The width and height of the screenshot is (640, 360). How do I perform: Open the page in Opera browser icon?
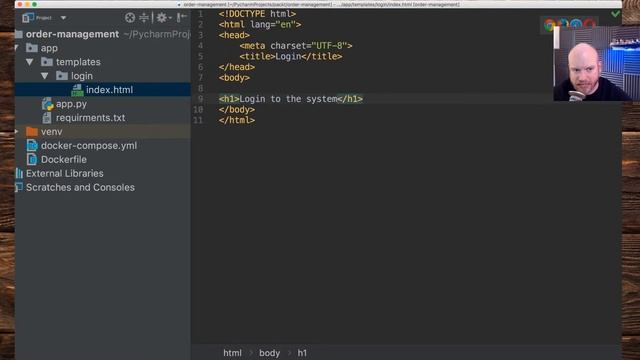589,24
